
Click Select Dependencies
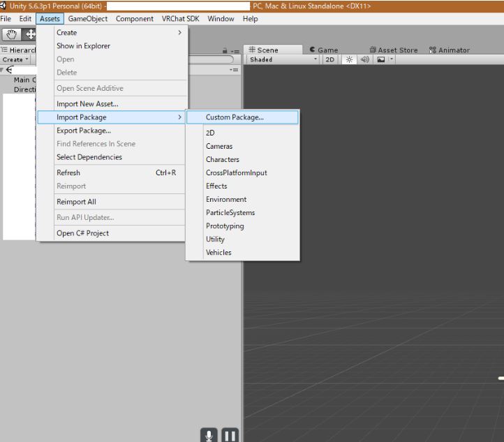111,157
